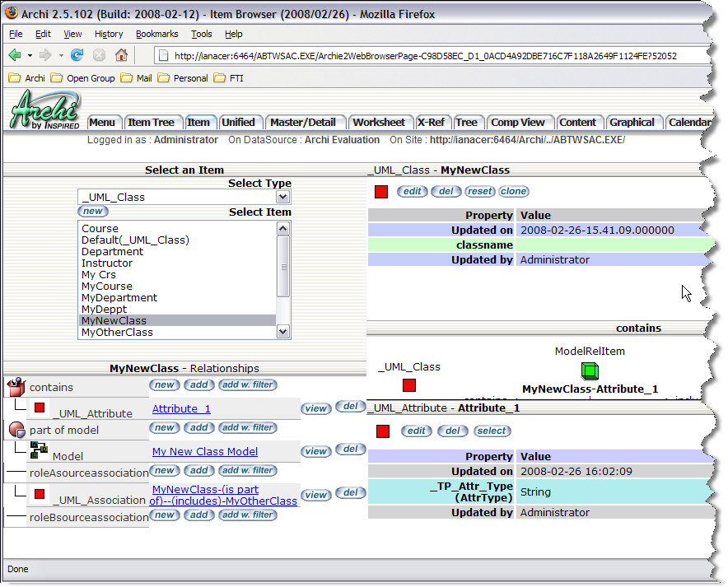Open the My New Class Model link
The height and width of the screenshot is (587, 728).
coord(204,451)
